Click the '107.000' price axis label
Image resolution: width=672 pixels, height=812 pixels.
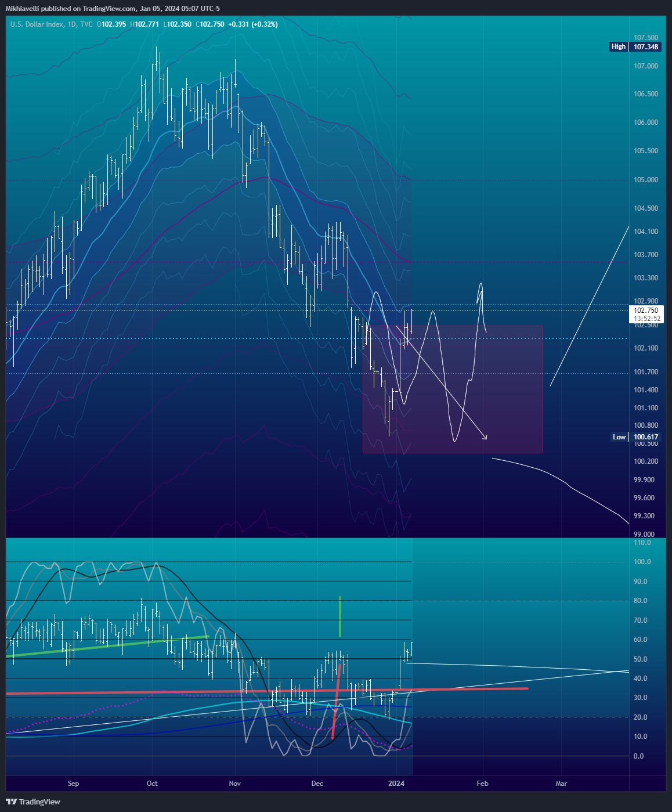pyautogui.click(x=646, y=66)
